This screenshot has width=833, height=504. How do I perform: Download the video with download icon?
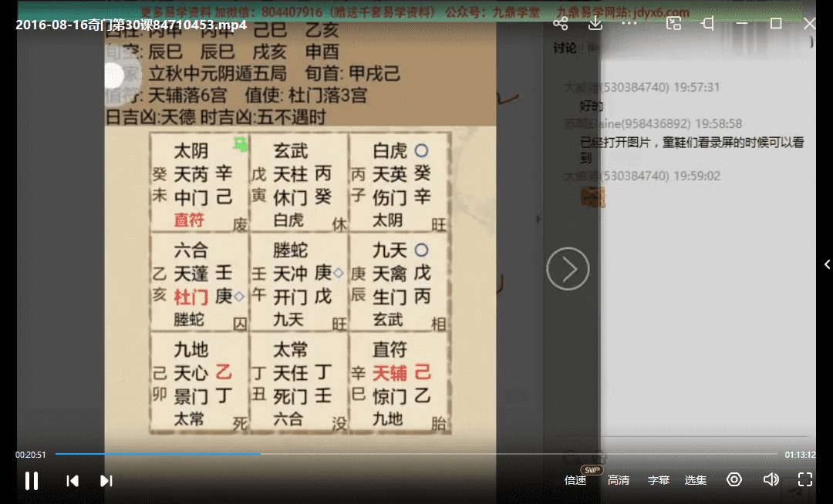click(595, 23)
